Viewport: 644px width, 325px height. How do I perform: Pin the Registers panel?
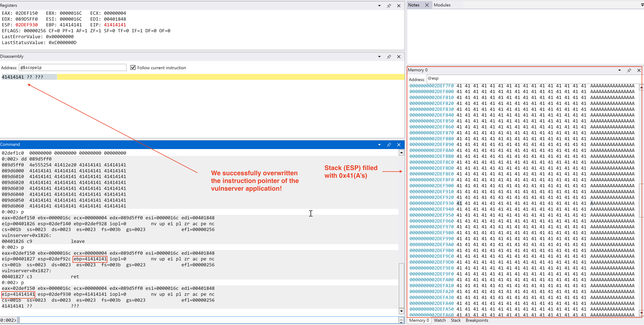[x=389, y=6]
